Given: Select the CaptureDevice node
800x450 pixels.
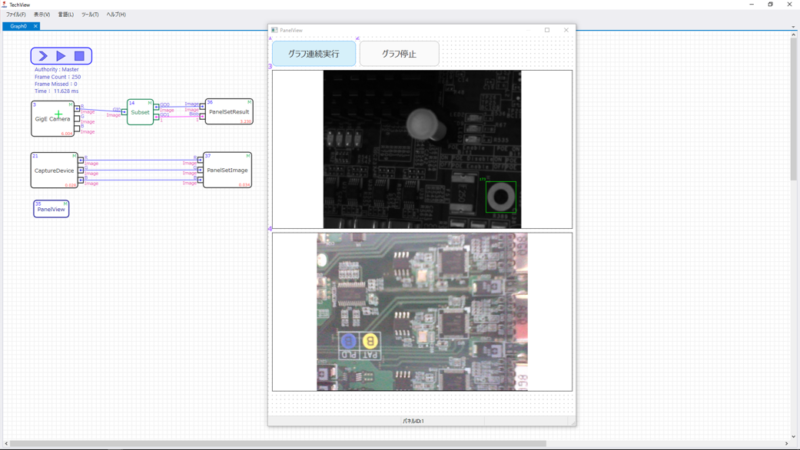Looking at the screenshot, I should [x=54, y=170].
